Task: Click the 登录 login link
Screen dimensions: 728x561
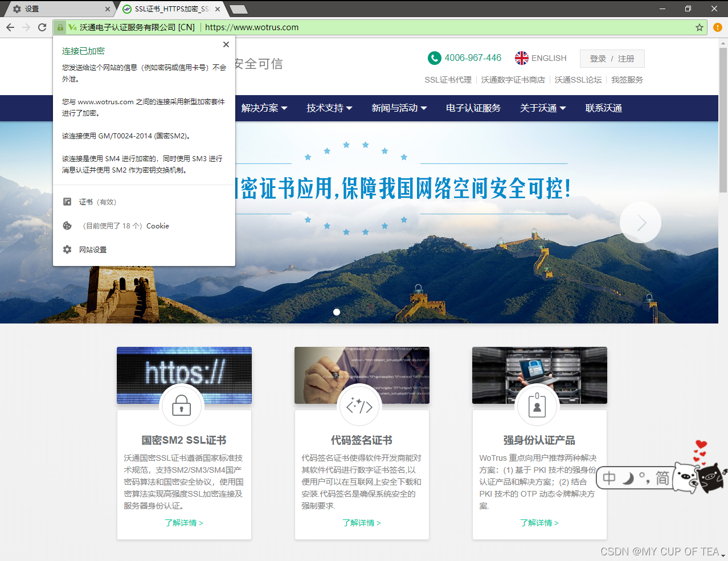Action: coord(598,59)
